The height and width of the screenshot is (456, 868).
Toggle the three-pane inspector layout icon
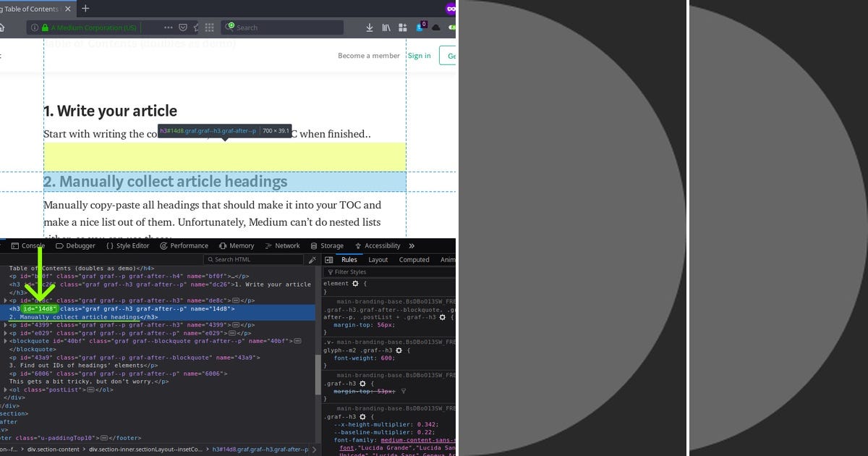coord(328,259)
